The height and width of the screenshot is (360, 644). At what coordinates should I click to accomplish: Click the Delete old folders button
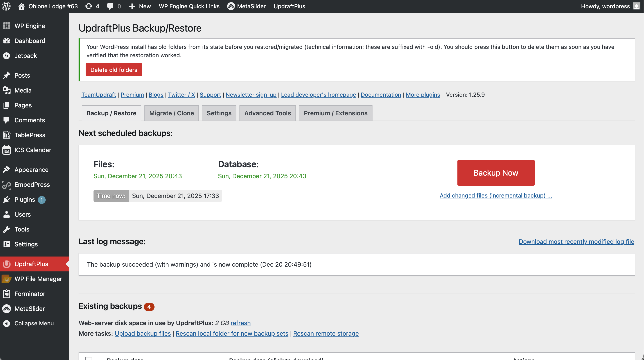[114, 70]
